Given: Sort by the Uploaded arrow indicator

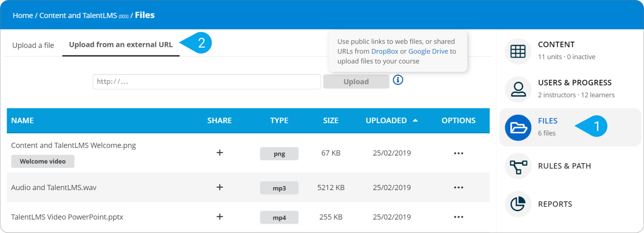Looking at the screenshot, I should coord(415,120).
